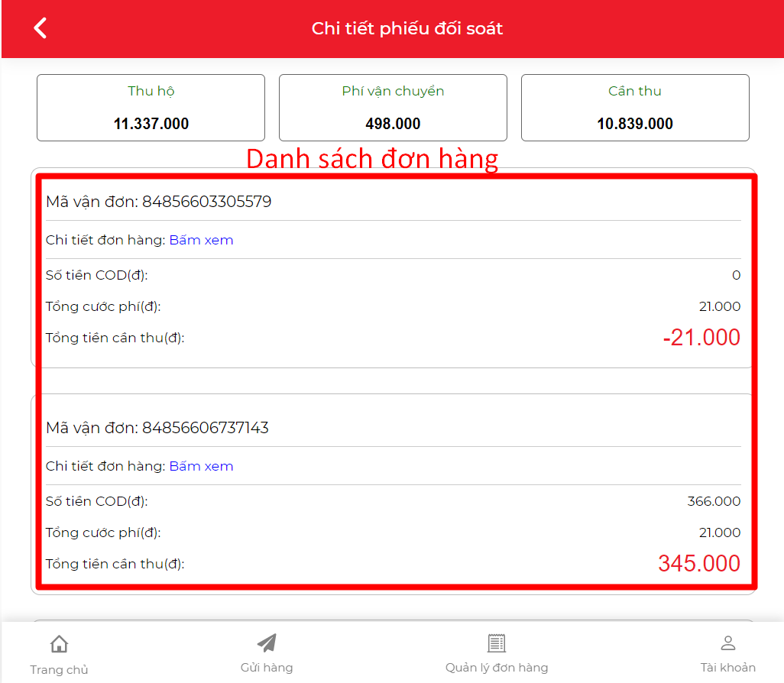Go back using the header arrow
This screenshot has height=683, width=784.
40,28
